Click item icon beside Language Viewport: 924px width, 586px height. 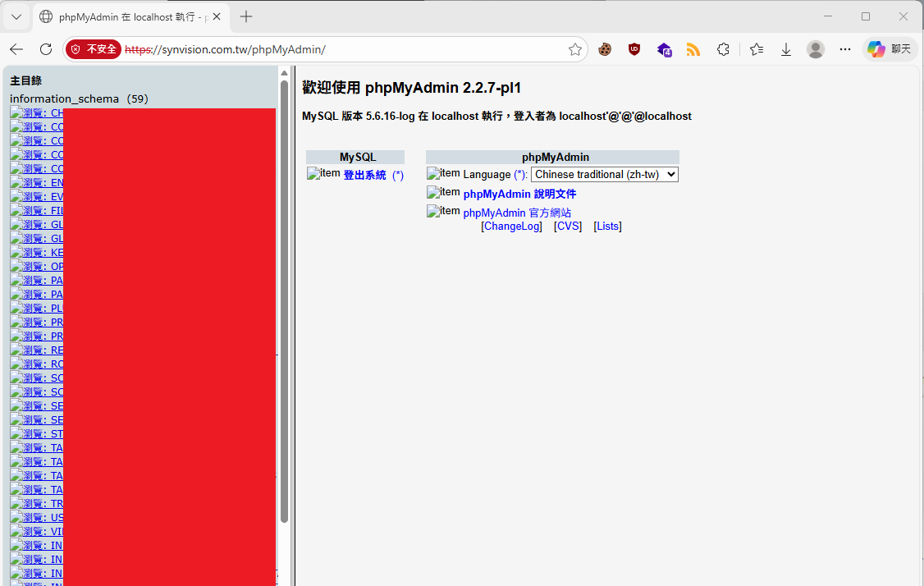click(443, 173)
